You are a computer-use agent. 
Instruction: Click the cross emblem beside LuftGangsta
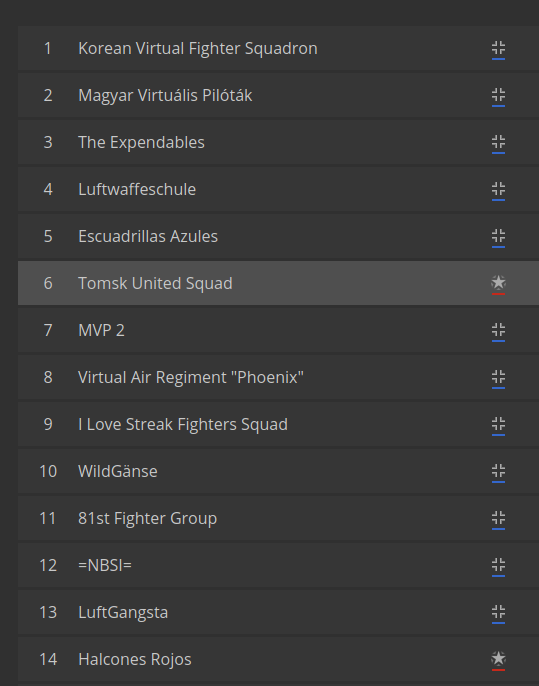pos(498,612)
